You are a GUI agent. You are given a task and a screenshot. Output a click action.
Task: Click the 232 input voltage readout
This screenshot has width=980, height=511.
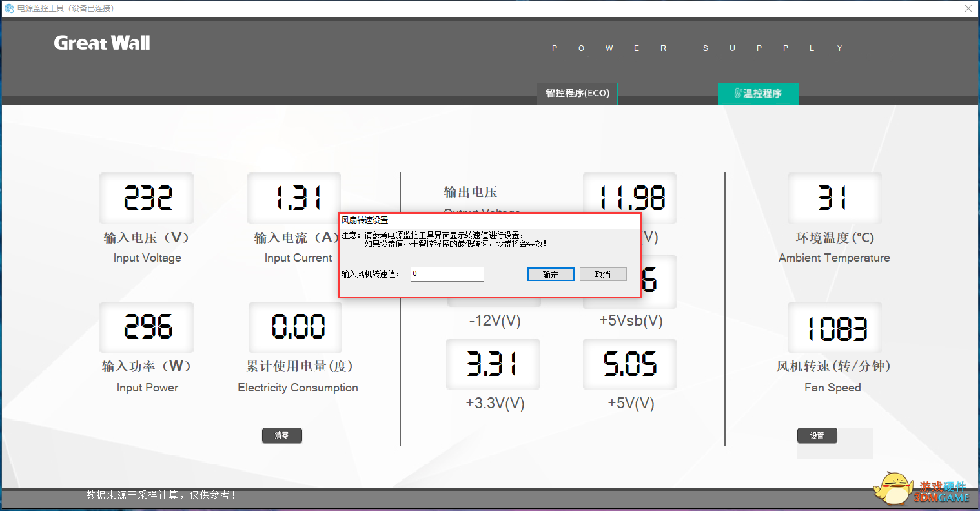coord(147,198)
